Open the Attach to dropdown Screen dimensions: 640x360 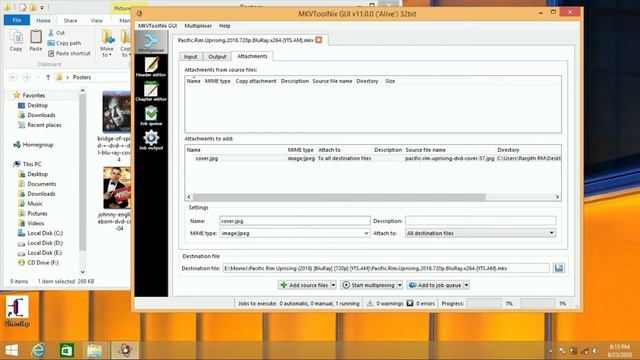pyautogui.click(x=480, y=233)
